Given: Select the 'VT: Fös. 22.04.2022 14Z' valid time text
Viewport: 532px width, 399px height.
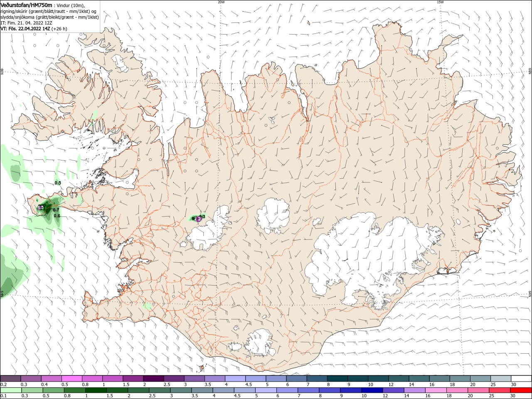Looking at the screenshot, I should point(26,29).
